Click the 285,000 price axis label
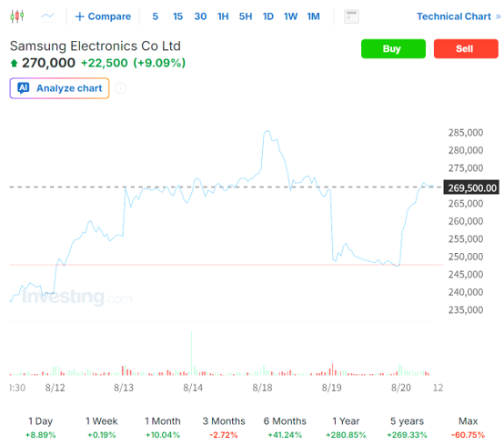Viewport: 504px width, 445px height. tap(466, 133)
